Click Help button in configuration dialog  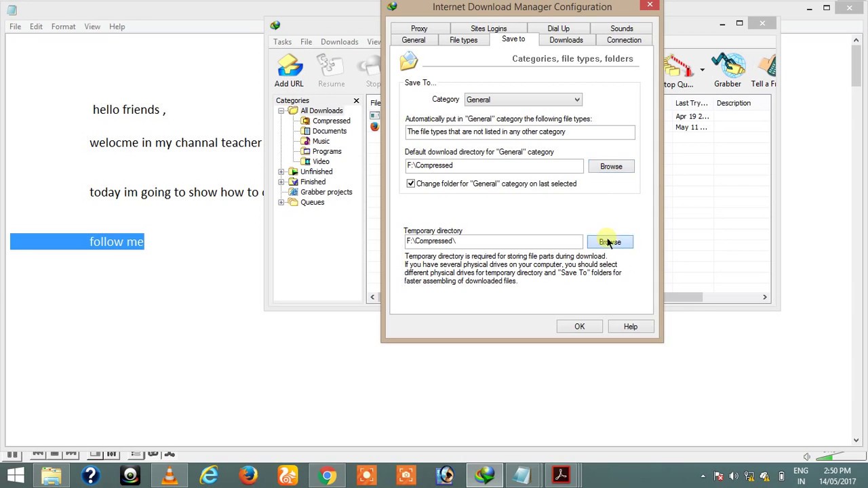(631, 327)
